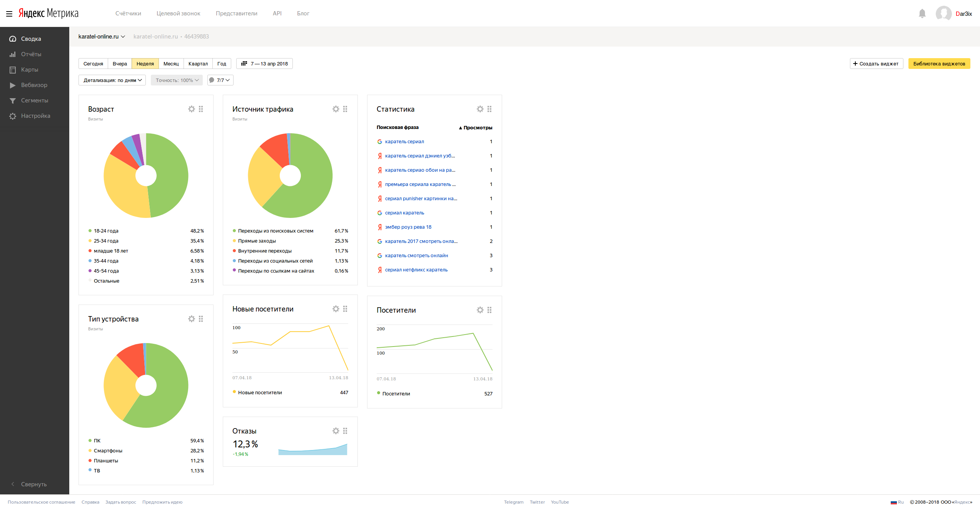Open settings gear of Посетители widget
The width and height of the screenshot is (980, 509).
480,310
